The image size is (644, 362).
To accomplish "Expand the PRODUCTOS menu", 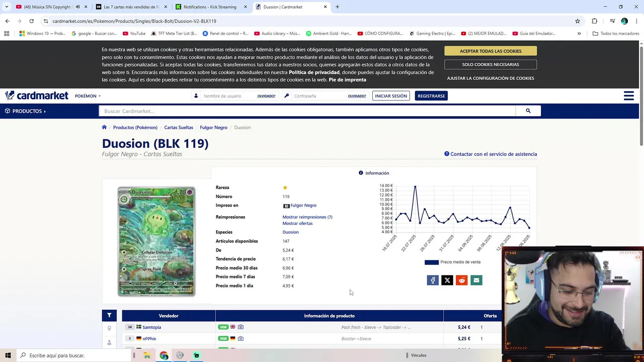I will (25, 111).
